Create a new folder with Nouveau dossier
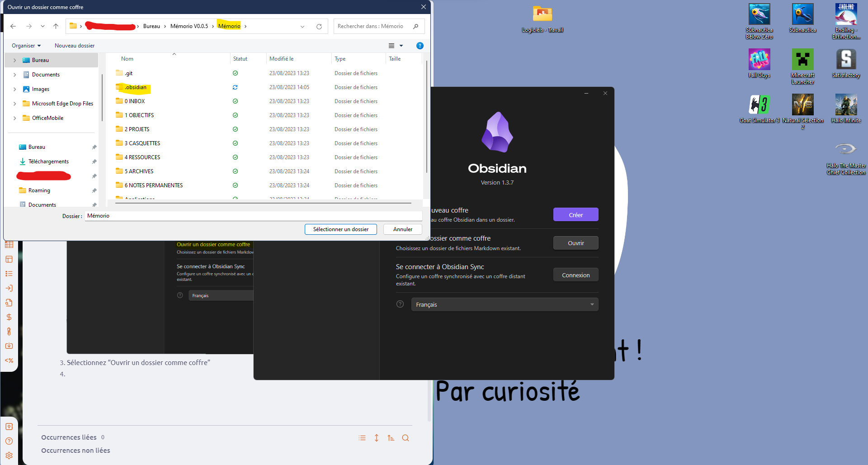Viewport: 868px width, 465px height. click(75, 46)
